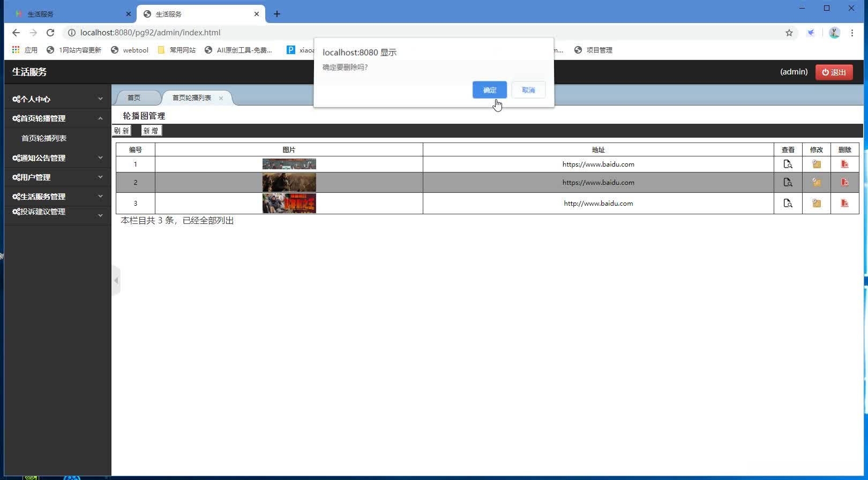View site information icon in address bar
This screenshot has width=868, height=480.
[x=72, y=33]
